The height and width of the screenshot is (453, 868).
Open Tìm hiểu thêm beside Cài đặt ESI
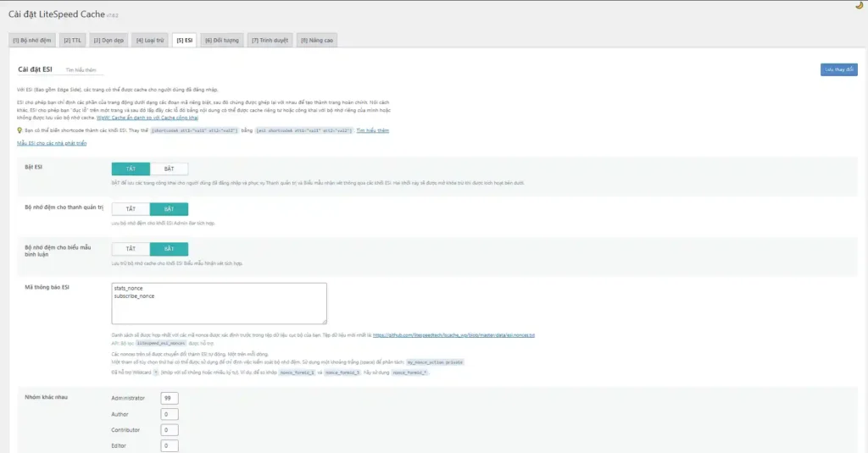81,70
